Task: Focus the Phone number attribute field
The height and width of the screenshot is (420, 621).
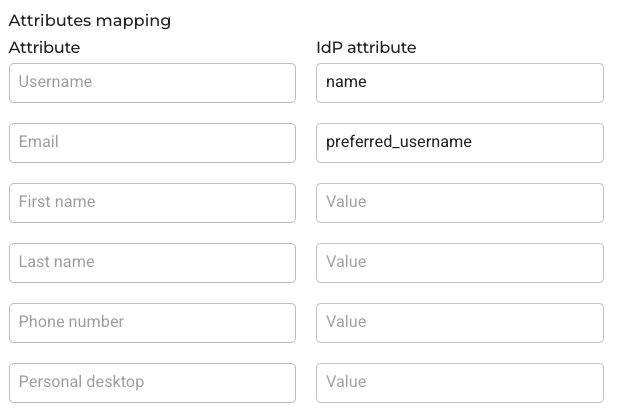Action: click(152, 323)
